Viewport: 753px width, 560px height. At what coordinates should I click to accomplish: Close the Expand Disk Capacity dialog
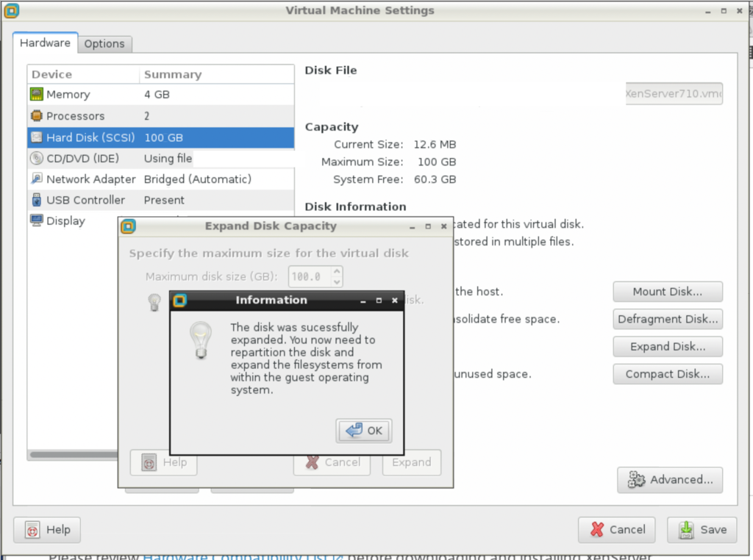pyautogui.click(x=443, y=226)
